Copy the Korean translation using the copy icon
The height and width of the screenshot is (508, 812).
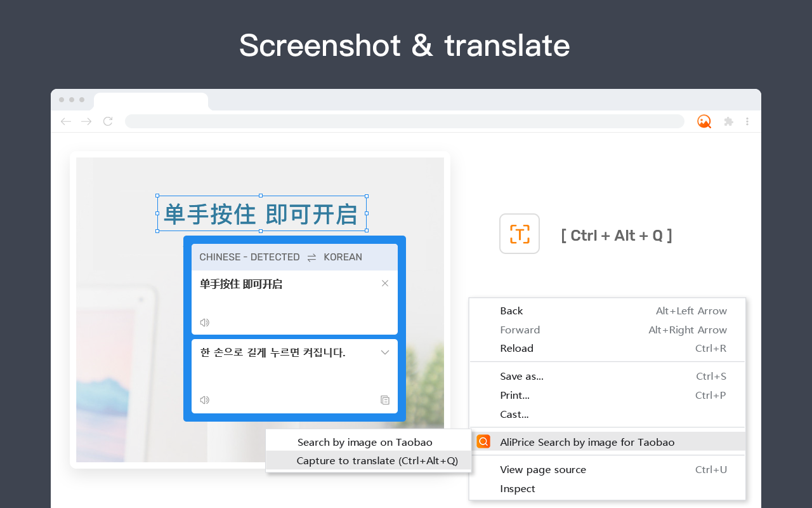tap(385, 399)
